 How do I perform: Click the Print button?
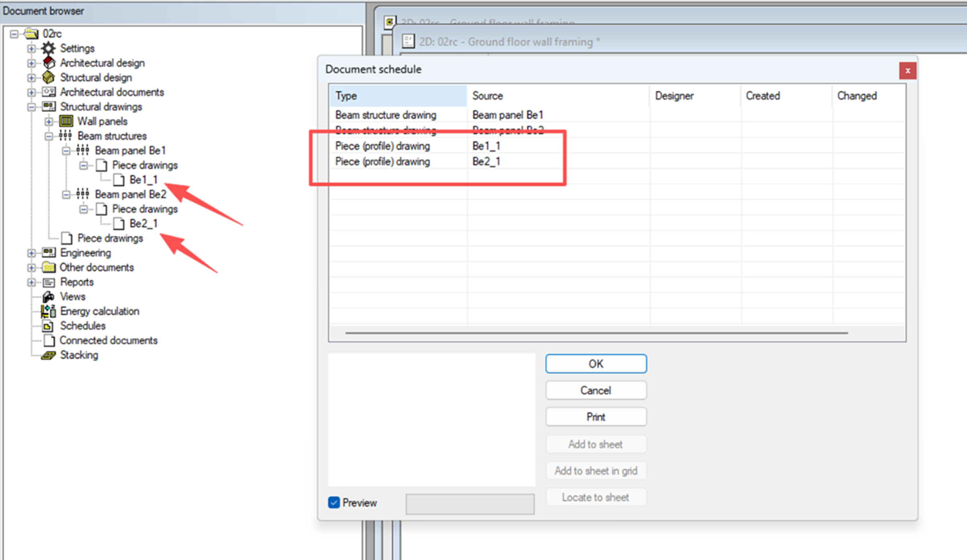[596, 417]
